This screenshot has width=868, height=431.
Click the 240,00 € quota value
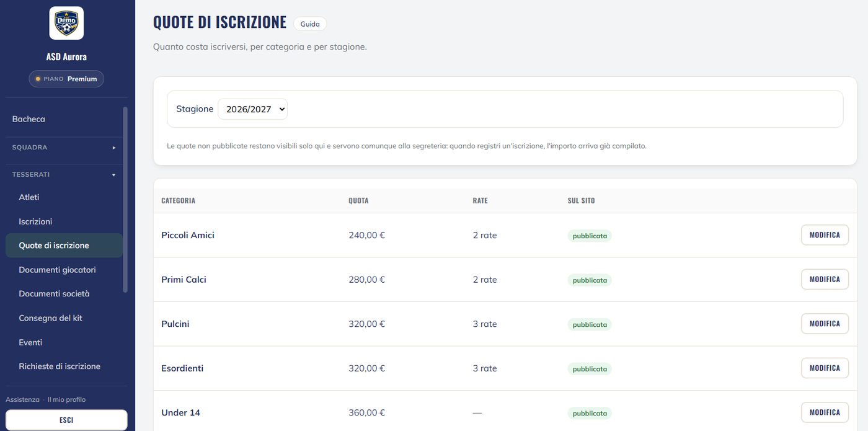point(366,235)
